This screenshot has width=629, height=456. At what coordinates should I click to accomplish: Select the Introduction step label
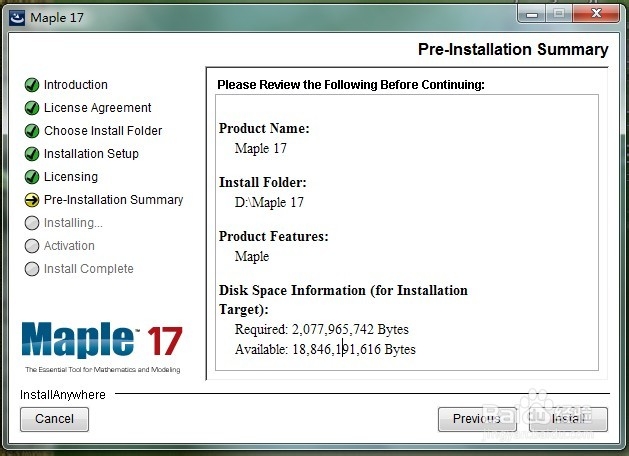tap(75, 85)
